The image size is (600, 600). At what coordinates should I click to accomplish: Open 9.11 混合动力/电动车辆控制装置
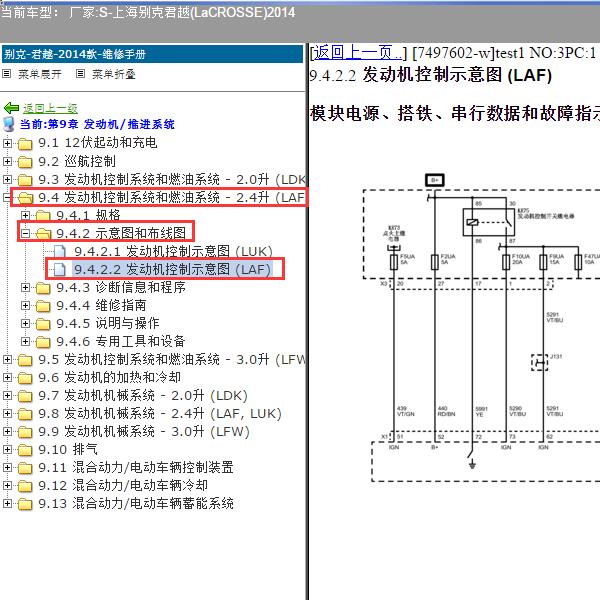[136, 468]
